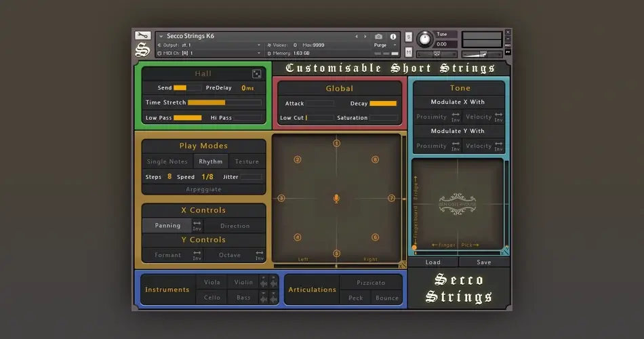Select Formant under Y Controls

click(167, 255)
